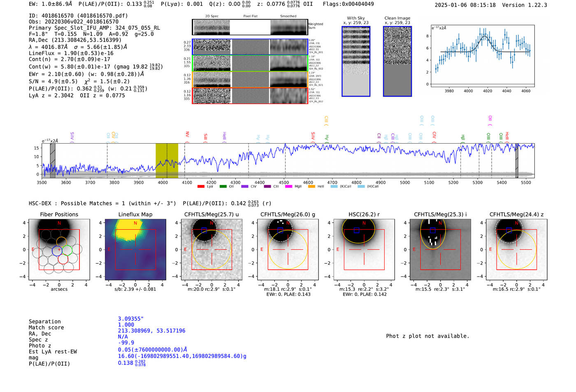576x392 pixels.
Task: Click the weighted sum smoothed spectrum
Action: coord(289,27)
